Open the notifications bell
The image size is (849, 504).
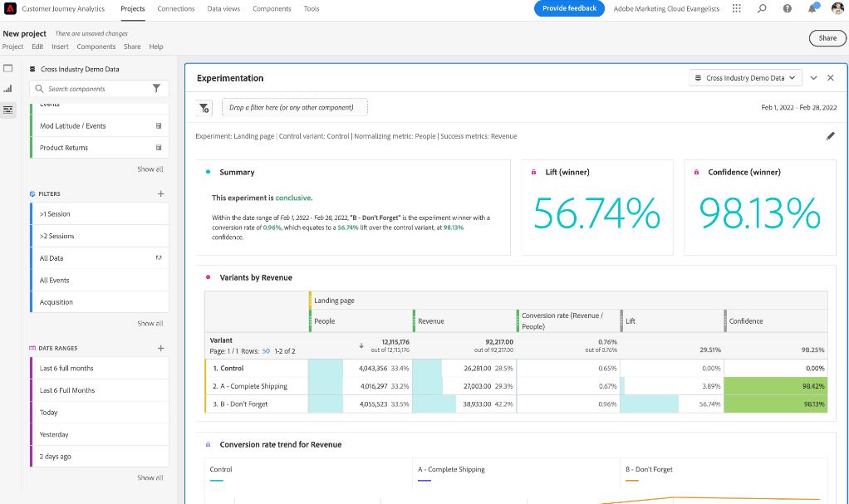click(x=812, y=8)
